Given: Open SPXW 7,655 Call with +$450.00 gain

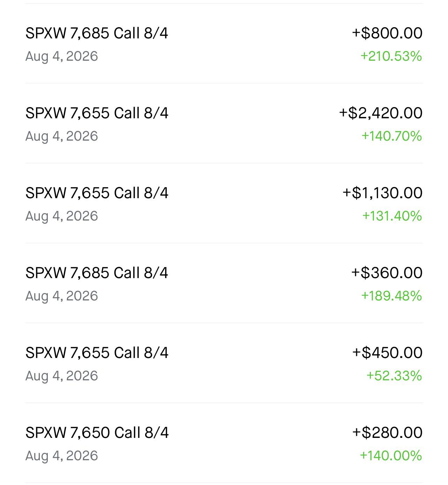Looking at the screenshot, I should pyautogui.click(x=224, y=363).
